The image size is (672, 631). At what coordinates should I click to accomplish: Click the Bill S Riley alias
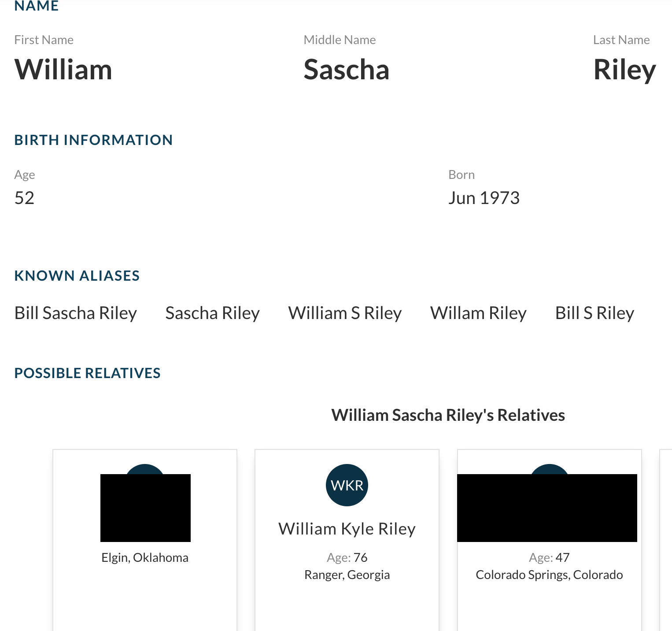pyautogui.click(x=594, y=313)
